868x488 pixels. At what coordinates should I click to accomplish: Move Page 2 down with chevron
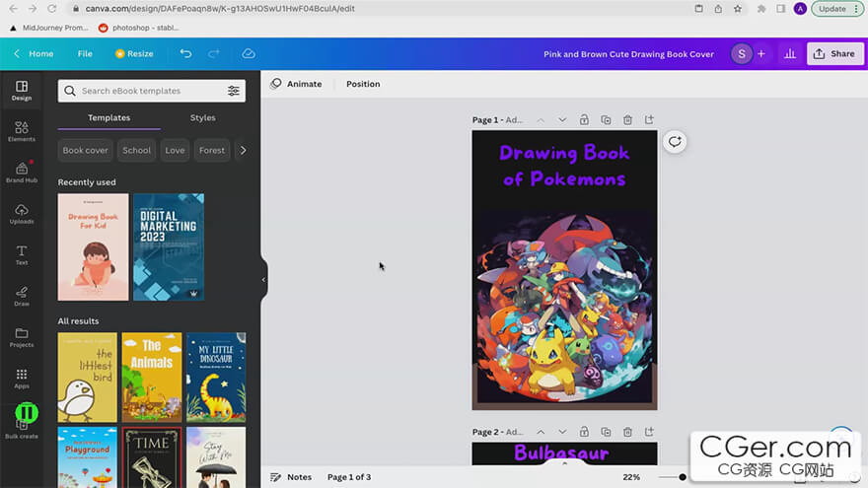point(562,432)
